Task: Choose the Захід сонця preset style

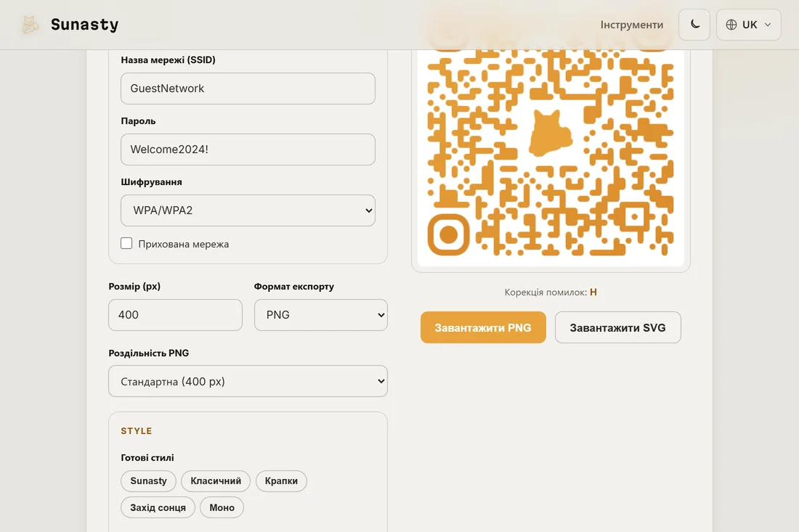Action: click(158, 507)
